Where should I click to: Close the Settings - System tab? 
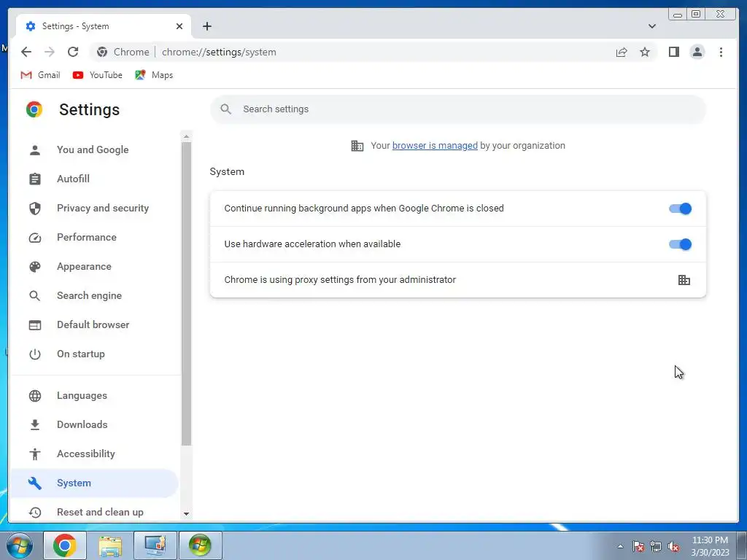click(x=179, y=26)
